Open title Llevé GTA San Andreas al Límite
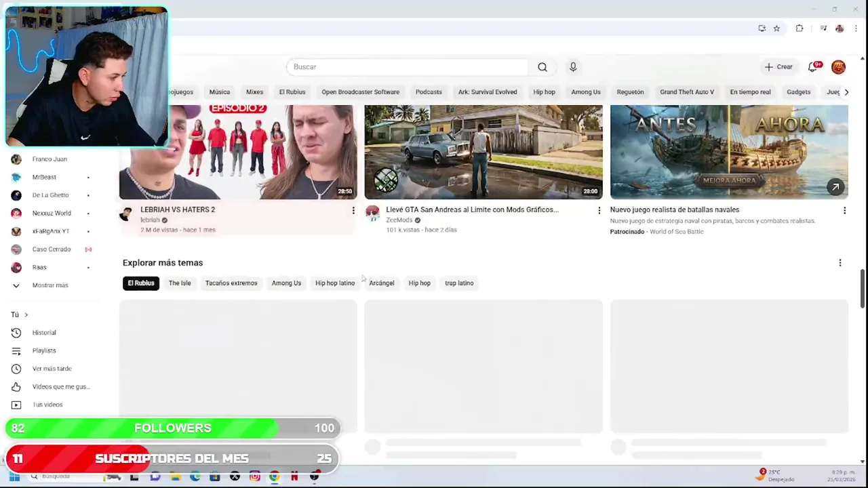 click(x=473, y=210)
